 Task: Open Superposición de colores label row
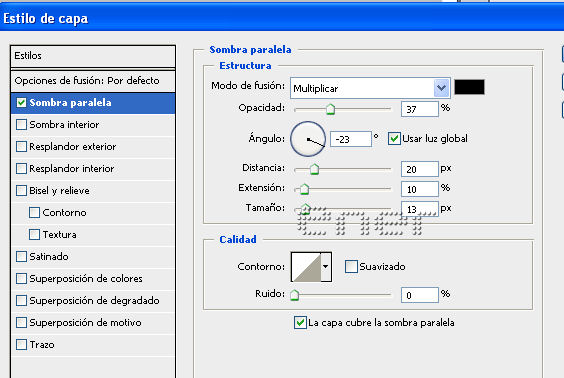click(x=93, y=279)
